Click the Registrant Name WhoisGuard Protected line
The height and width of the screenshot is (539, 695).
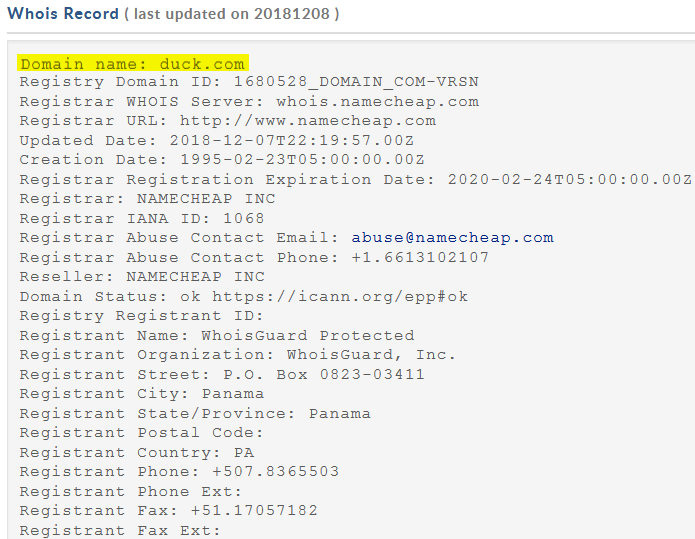217,336
